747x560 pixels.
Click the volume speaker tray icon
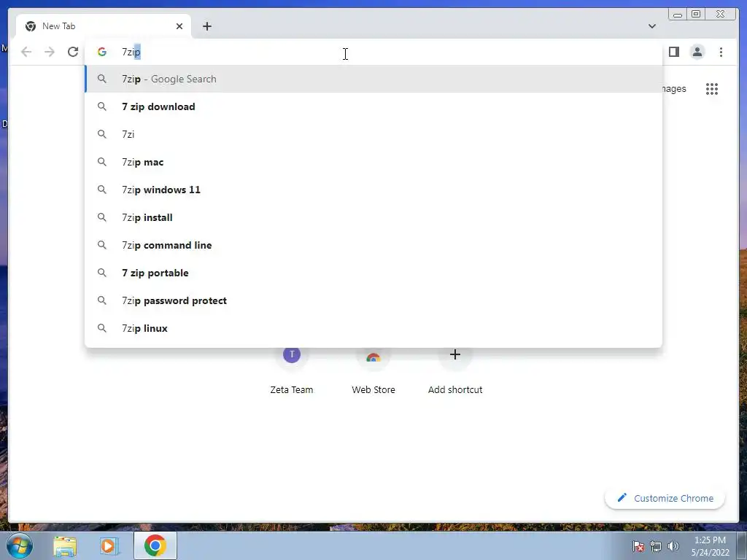(673, 546)
